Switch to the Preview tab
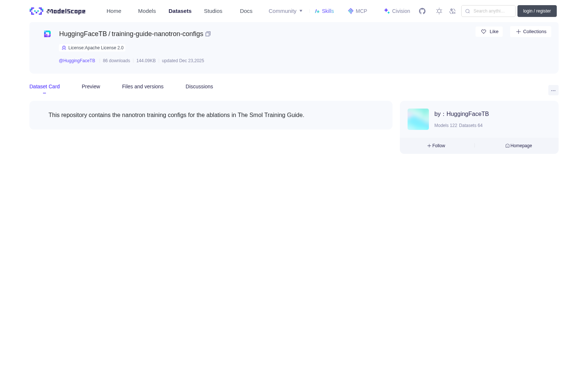 point(91,86)
